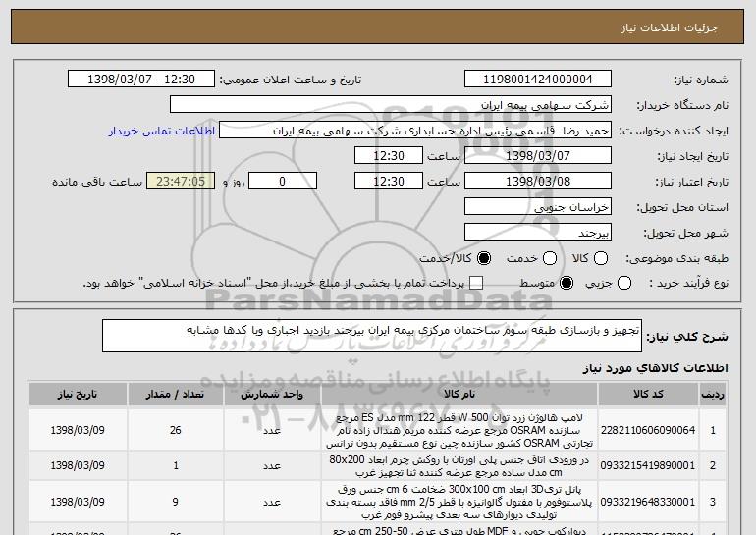Viewport: 756px width, 535px height.
Task: Click the طبقه بندی موضوعی label
Action: (677, 259)
